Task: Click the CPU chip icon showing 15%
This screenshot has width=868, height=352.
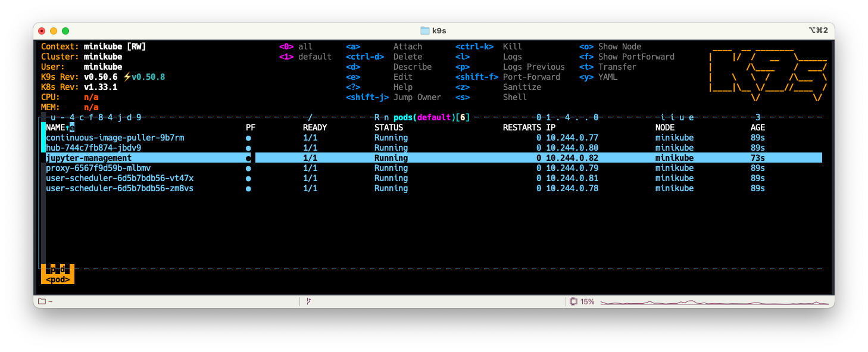Action: (573, 301)
